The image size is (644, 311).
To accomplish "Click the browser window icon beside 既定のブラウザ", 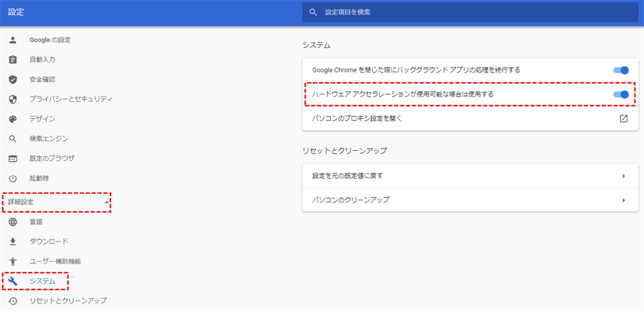I will point(13,158).
